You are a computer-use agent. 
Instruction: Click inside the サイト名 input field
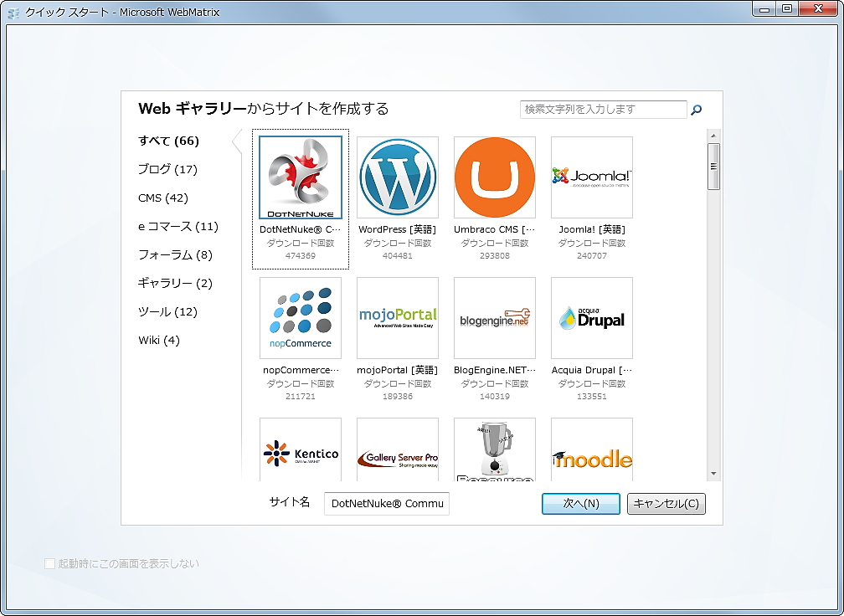click(x=386, y=503)
